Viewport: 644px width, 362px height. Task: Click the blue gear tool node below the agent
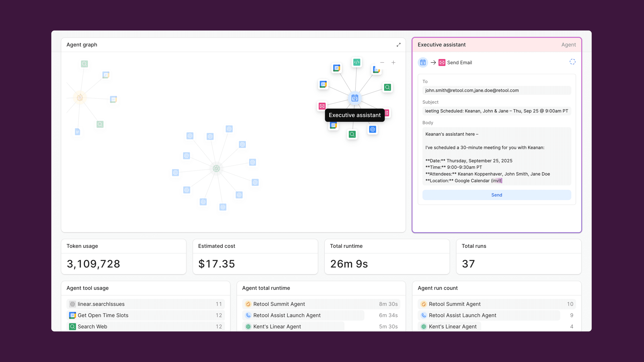372,129
